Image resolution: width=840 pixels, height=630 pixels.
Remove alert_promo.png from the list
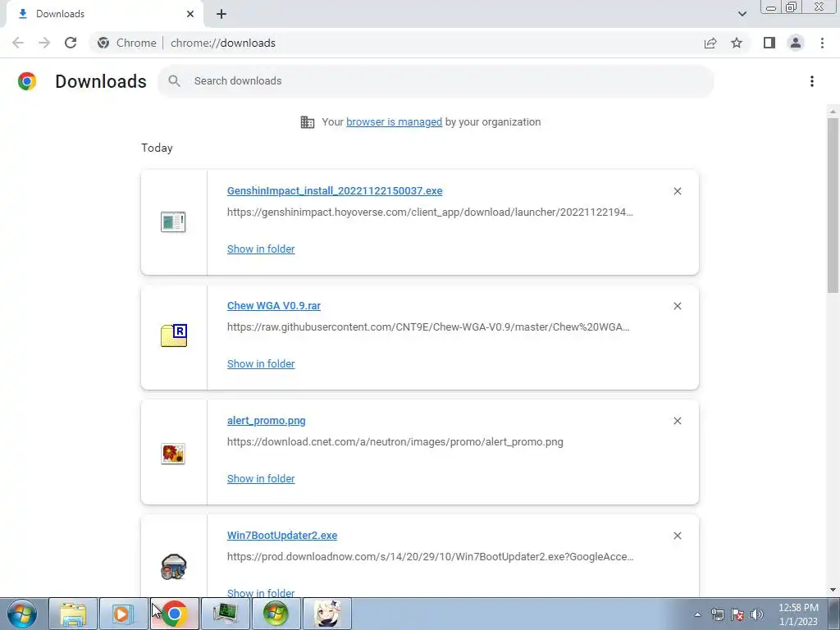678,421
